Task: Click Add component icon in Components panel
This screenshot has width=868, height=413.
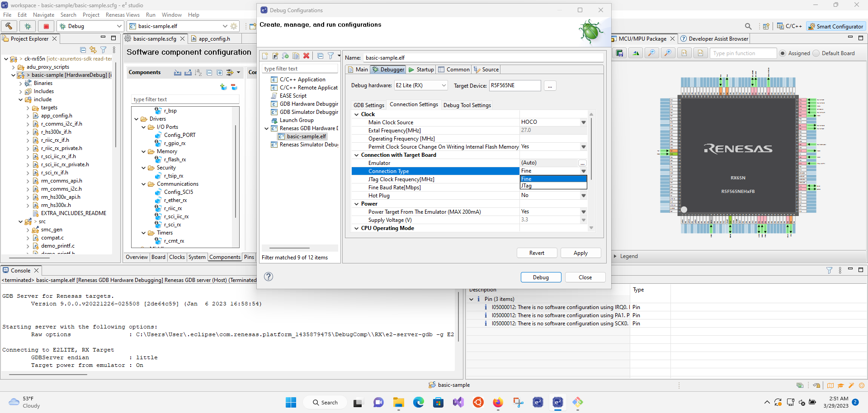Action: point(223,87)
